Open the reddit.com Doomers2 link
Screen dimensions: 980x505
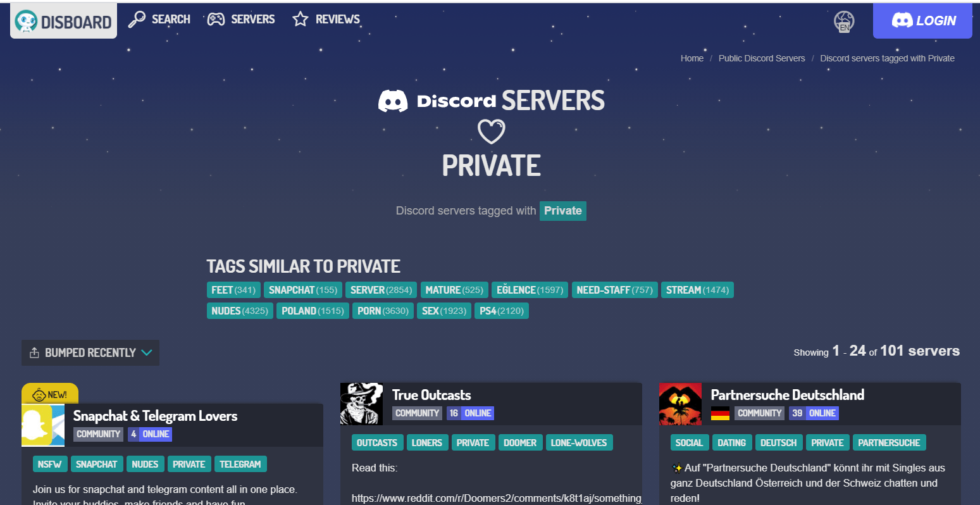click(497, 499)
